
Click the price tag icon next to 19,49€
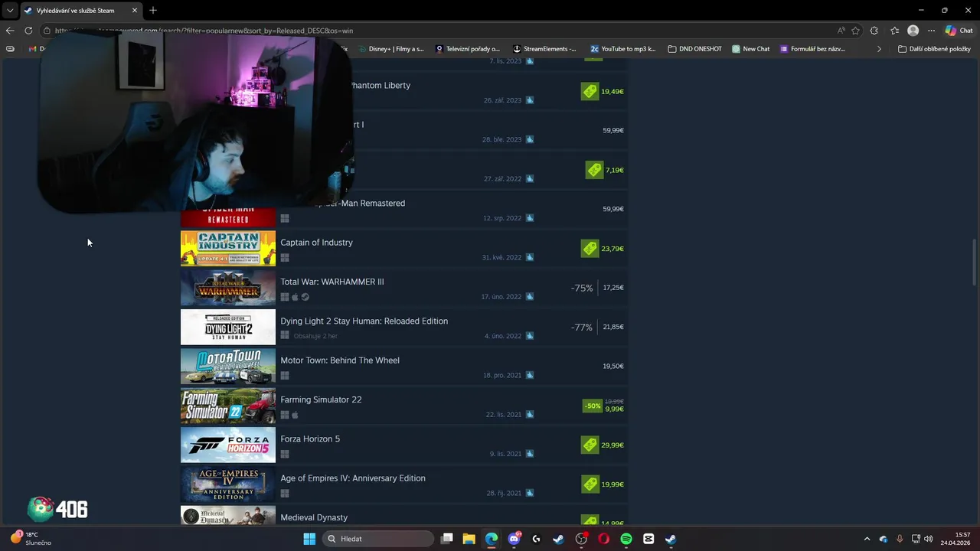tap(590, 91)
